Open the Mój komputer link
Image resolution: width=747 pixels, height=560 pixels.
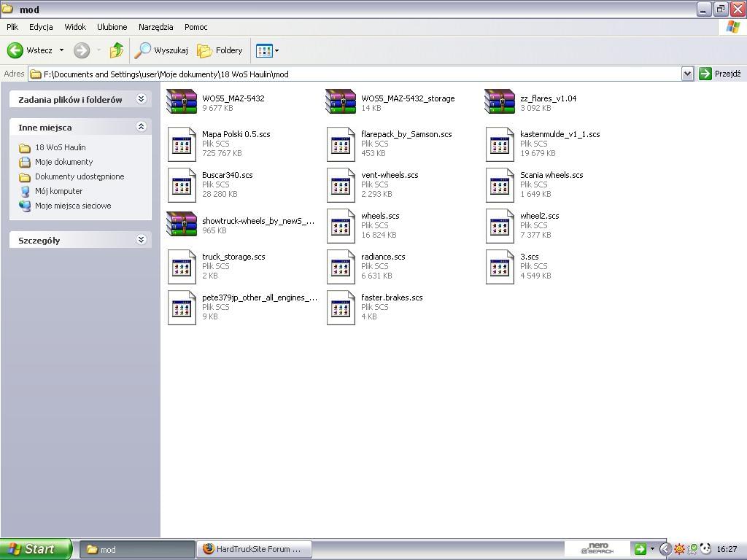tap(58, 191)
